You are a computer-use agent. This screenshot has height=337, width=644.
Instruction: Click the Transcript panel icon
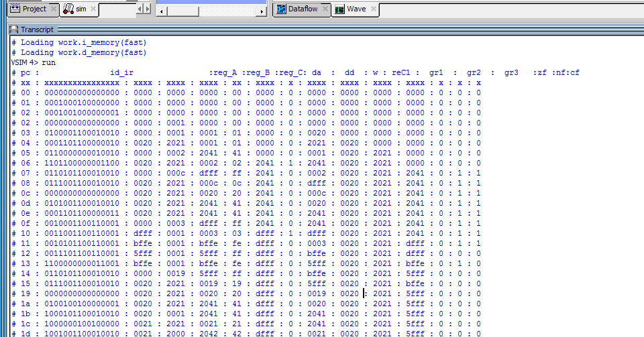pos(13,29)
